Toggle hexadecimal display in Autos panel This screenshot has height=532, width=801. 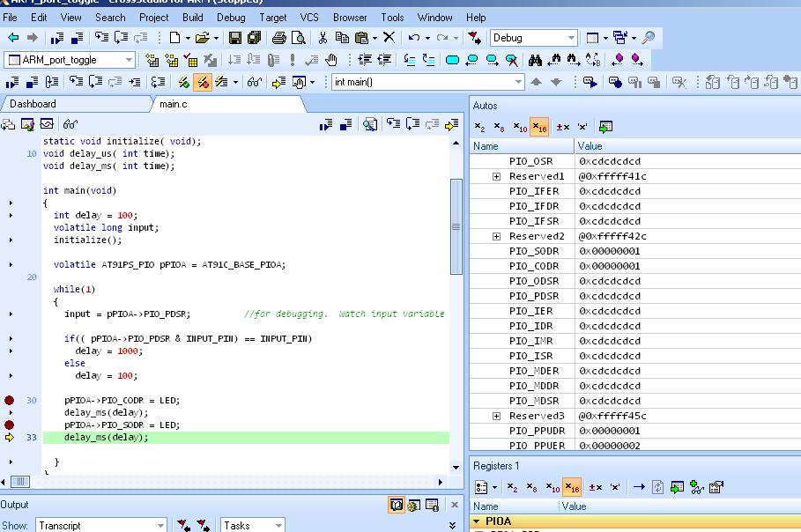[539, 127]
